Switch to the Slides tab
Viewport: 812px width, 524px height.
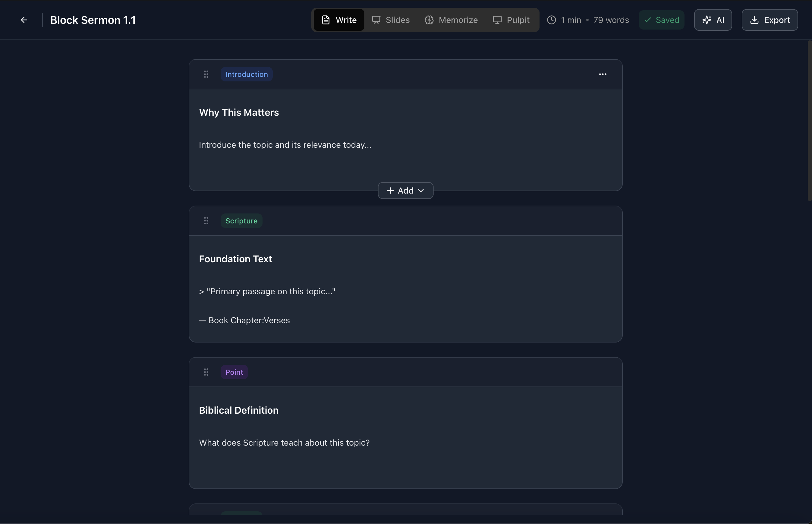(391, 20)
